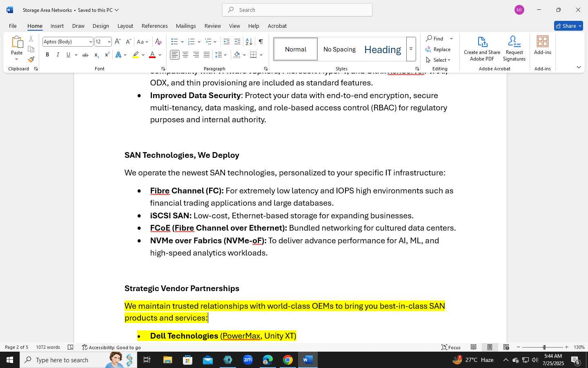
Task: Collapse the ribbon with chevron
Action: click(579, 67)
